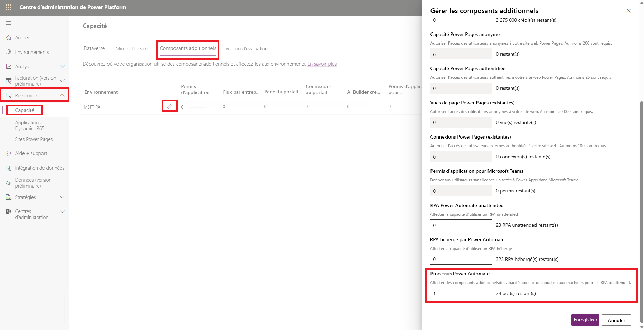Viewport: 644px width, 330px height.
Task: Click '3 275 000 crédit(s) restant(s)' text
Action: point(526,20)
